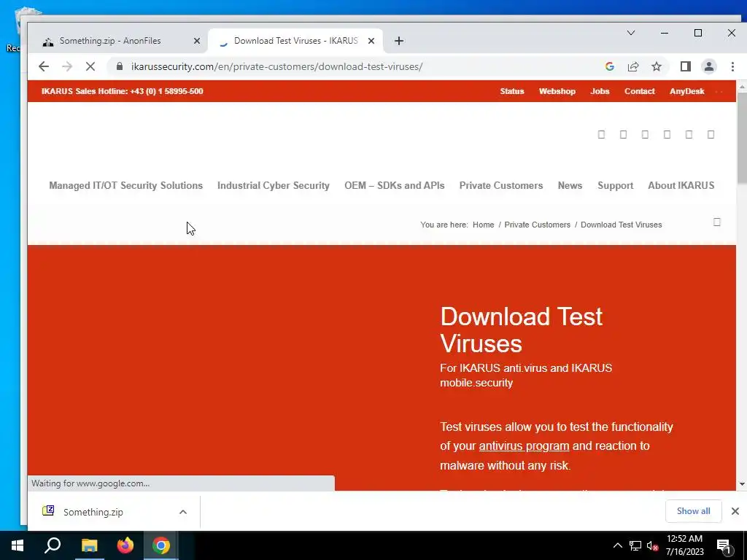Show hidden system tray icons
The height and width of the screenshot is (560, 747).
[x=617, y=545]
